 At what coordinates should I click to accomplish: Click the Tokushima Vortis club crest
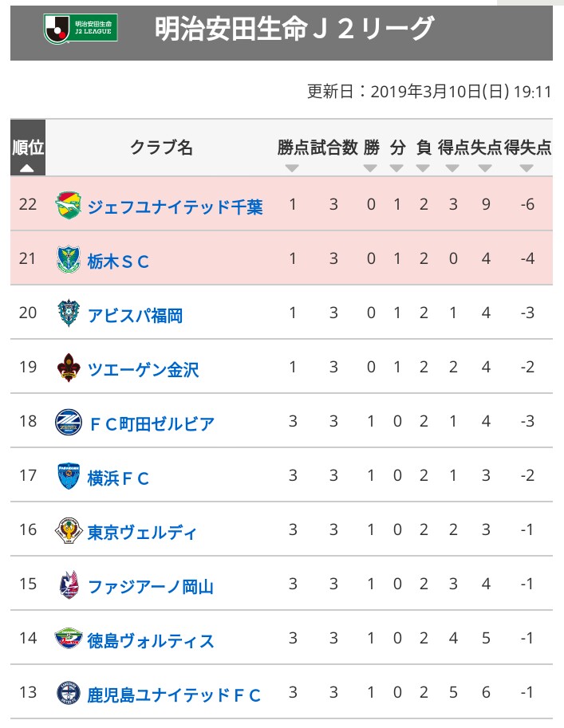click(69, 639)
